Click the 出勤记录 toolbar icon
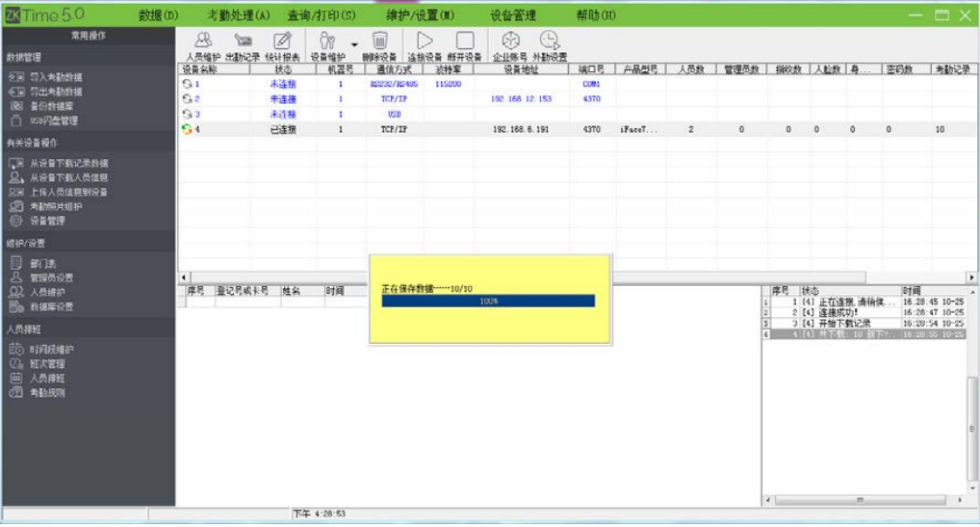The image size is (980, 527). coord(243,46)
